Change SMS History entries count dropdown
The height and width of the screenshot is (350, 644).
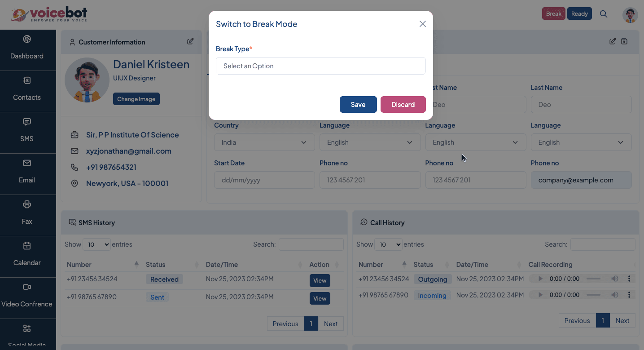pos(96,244)
